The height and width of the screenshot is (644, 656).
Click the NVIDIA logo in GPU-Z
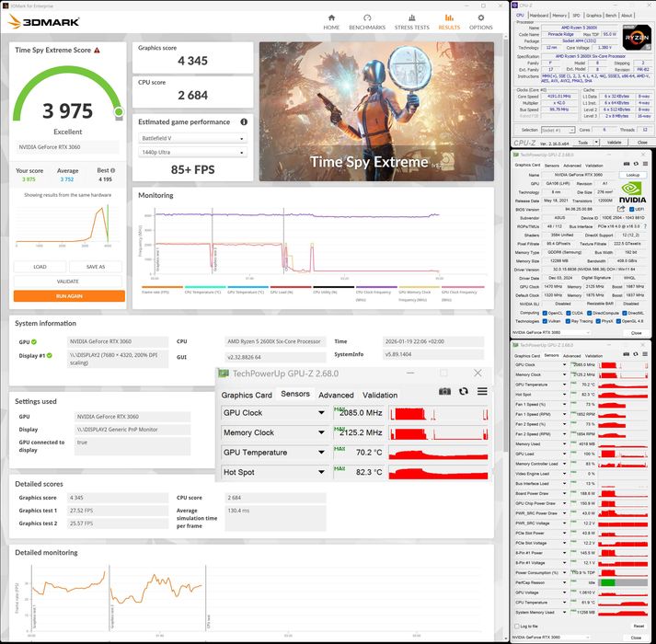coord(633,192)
